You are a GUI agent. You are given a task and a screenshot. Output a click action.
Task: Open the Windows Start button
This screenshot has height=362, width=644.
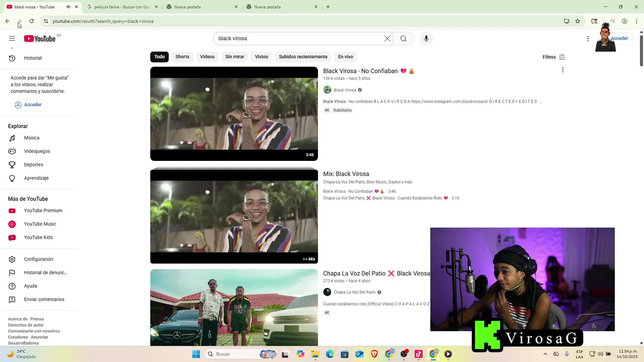(196, 354)
